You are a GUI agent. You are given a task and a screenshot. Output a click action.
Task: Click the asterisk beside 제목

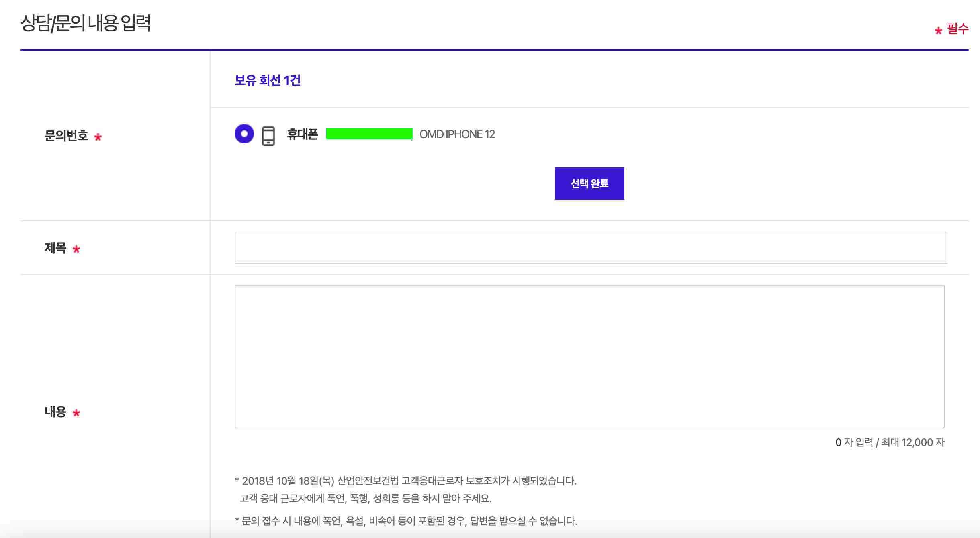click(x=76, y=250)
